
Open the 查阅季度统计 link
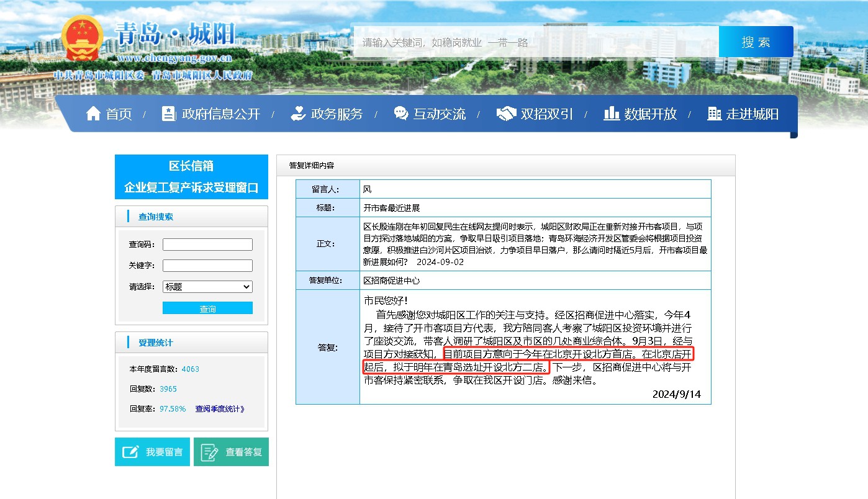pos(220,408)
